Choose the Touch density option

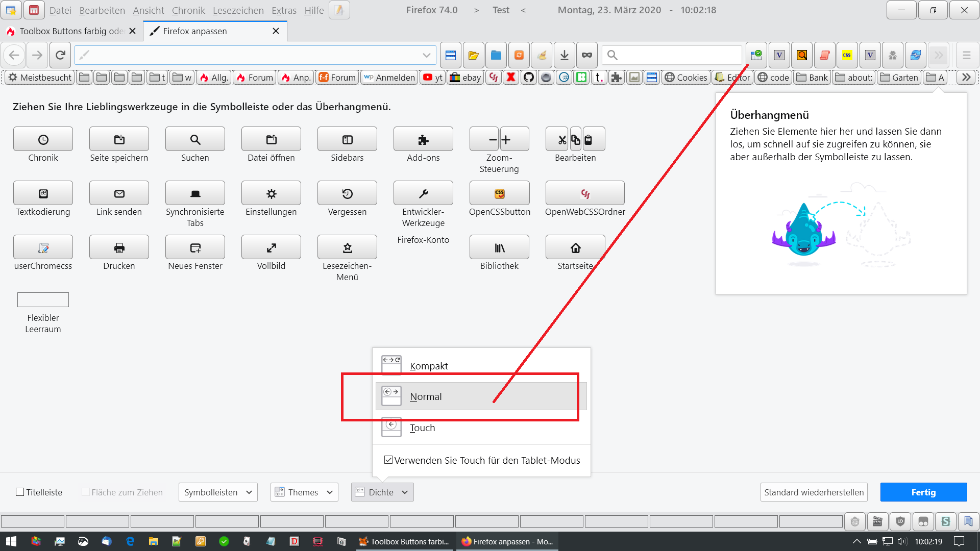point(422,428)
